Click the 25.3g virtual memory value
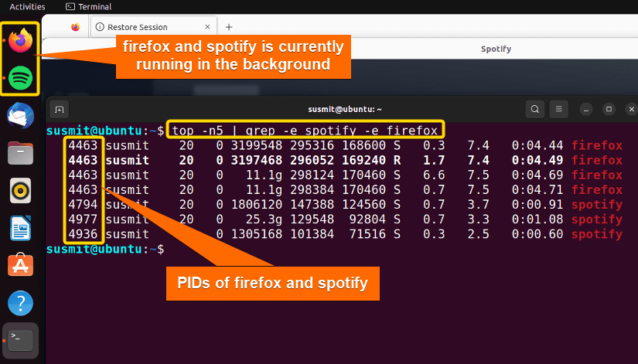This screenshot has height=364, width=638. [x=264, y=219]
